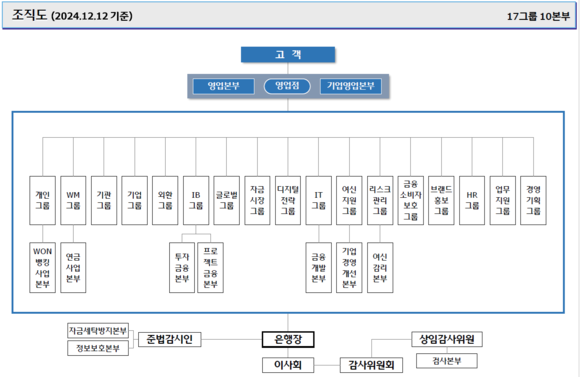Click the 브랜드홍보그룹 box
Image resolution: width=580 pixels, height=377 pixels.
coord(441,201)
